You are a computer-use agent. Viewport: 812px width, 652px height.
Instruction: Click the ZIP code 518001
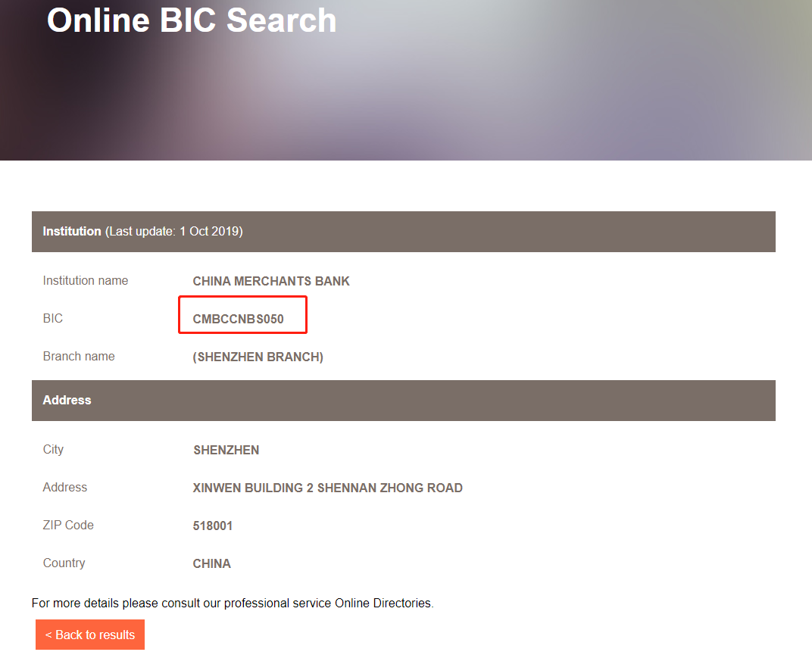(213, 526)
